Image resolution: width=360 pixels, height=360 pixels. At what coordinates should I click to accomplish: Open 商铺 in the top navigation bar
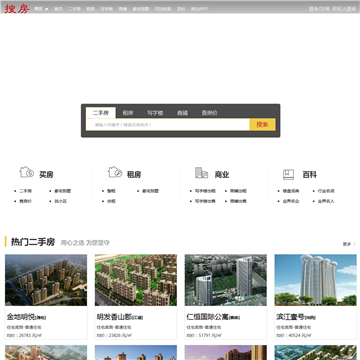point(122,9)
